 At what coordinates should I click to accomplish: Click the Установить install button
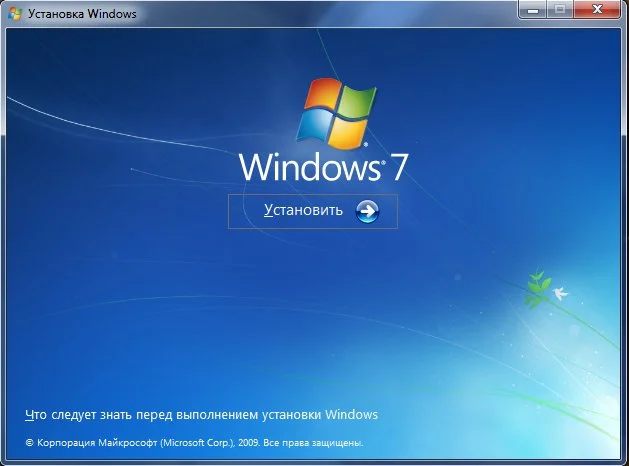[x=313, y=211]
